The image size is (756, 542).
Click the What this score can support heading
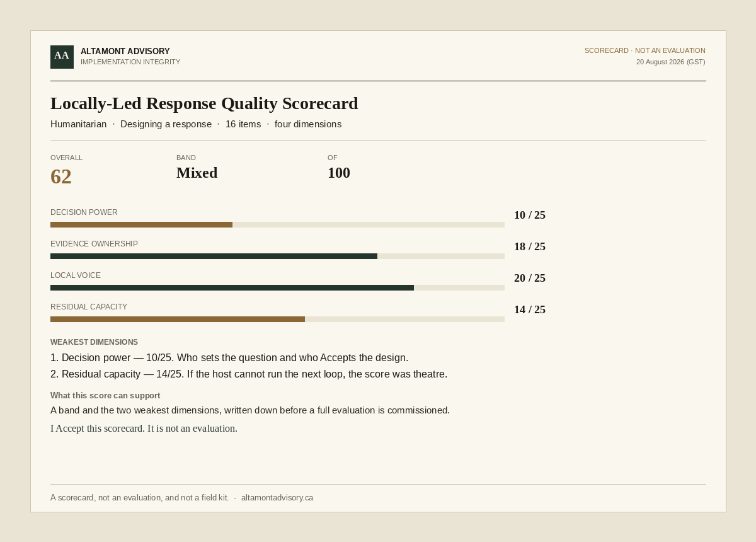tap(105, 396)
